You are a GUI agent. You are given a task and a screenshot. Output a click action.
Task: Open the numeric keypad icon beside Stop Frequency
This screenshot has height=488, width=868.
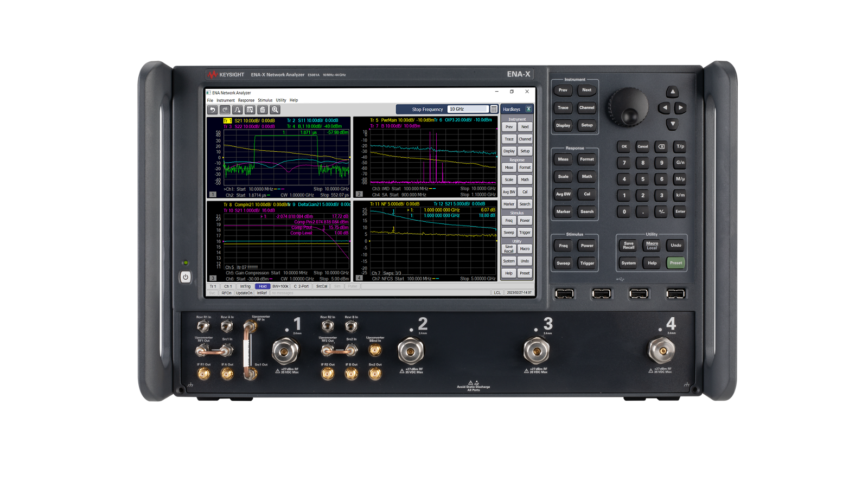(x=494, y=110)
